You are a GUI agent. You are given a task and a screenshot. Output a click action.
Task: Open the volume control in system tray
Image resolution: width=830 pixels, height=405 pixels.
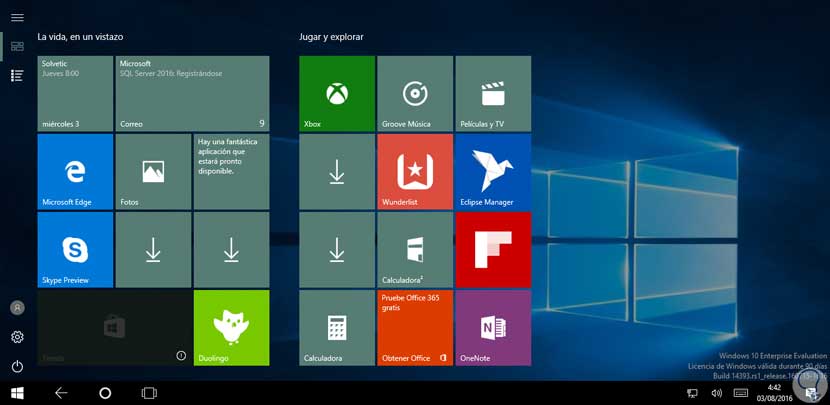pos(717,393)
